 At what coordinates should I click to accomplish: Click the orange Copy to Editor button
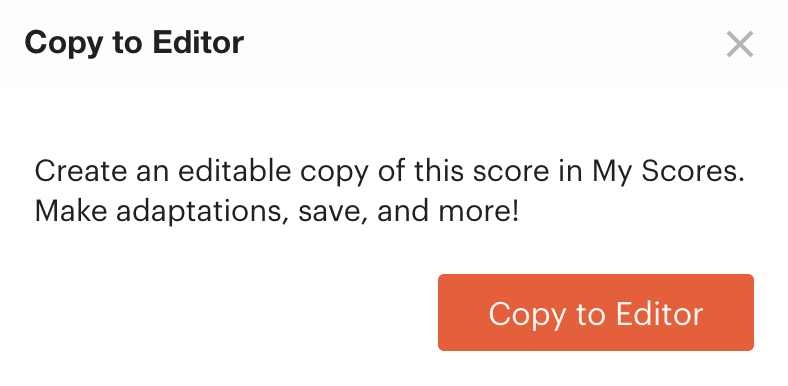point(596,312)
